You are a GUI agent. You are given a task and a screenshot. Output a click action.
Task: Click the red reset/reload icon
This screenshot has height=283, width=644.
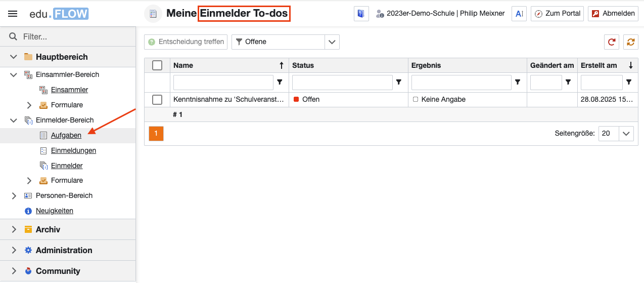tap(612, 42)
